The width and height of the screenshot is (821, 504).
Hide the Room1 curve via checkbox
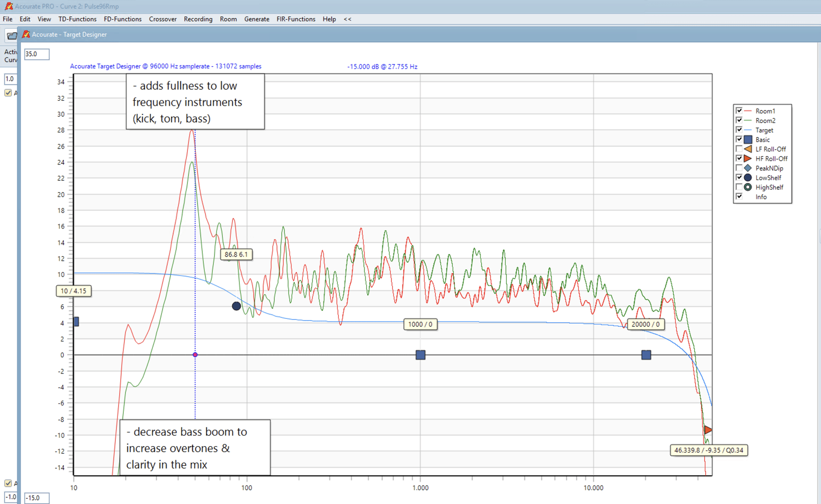[x=739, y=111]
